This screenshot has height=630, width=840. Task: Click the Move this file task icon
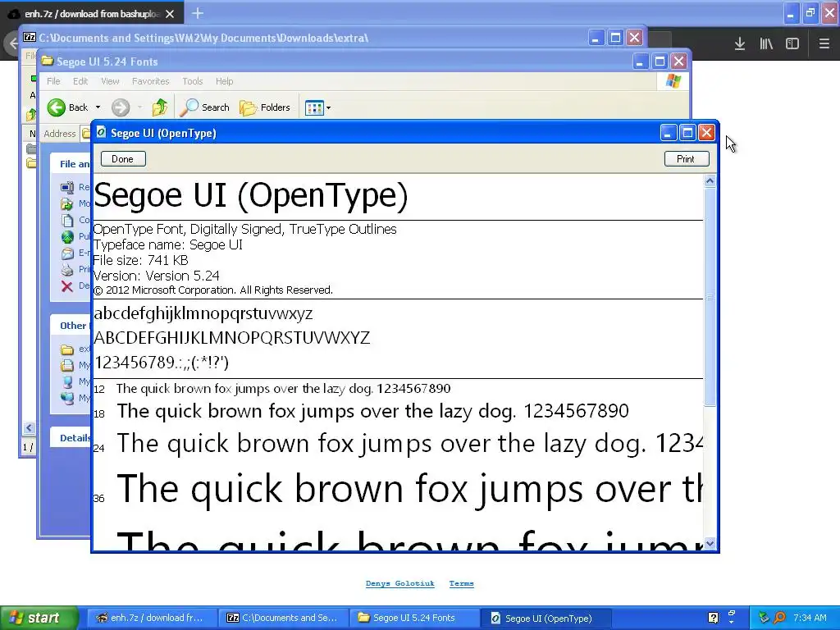(x=67, y=203)
